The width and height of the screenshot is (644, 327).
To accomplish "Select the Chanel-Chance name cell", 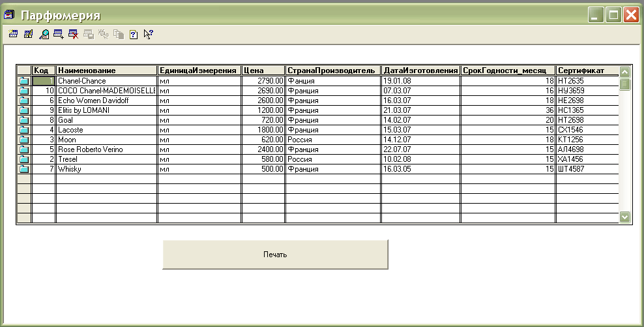I will 107,81.
